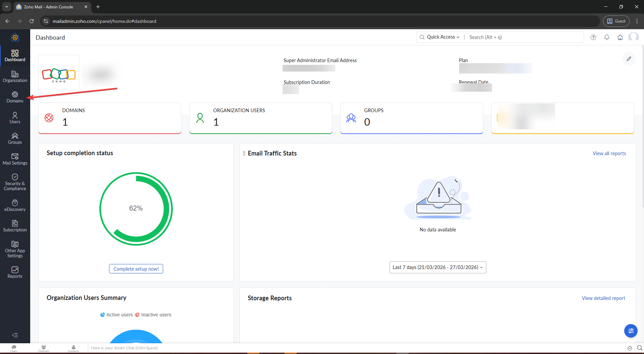
Task: Open eDiscovery from the sidebar
Action: 15,206
